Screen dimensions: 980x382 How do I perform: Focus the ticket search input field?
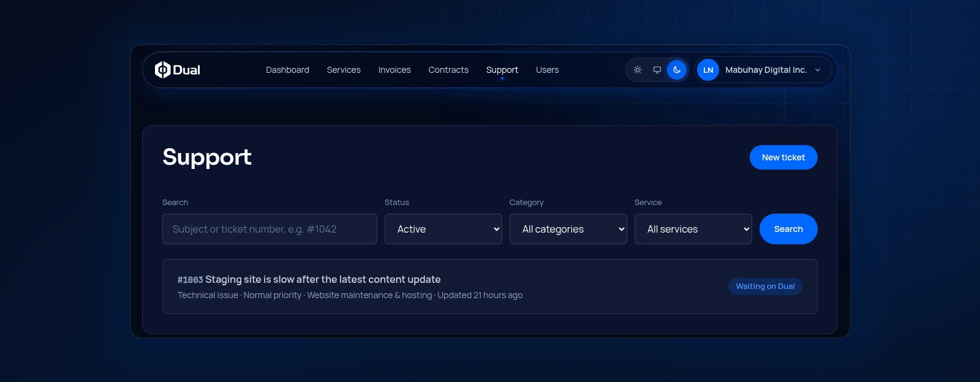click(x=269, y=229)
